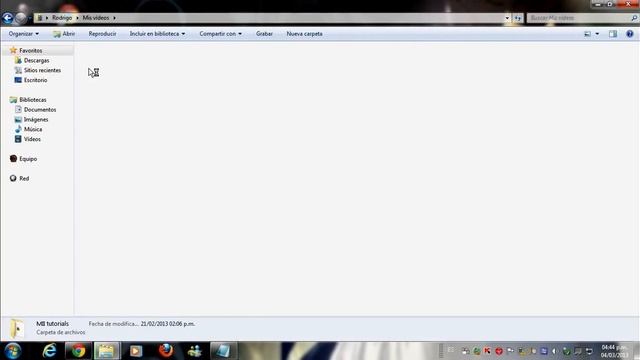Open the Videos library
Viewport: 640px width, 360px height.
pyautogui.click(x=32, y=139)
